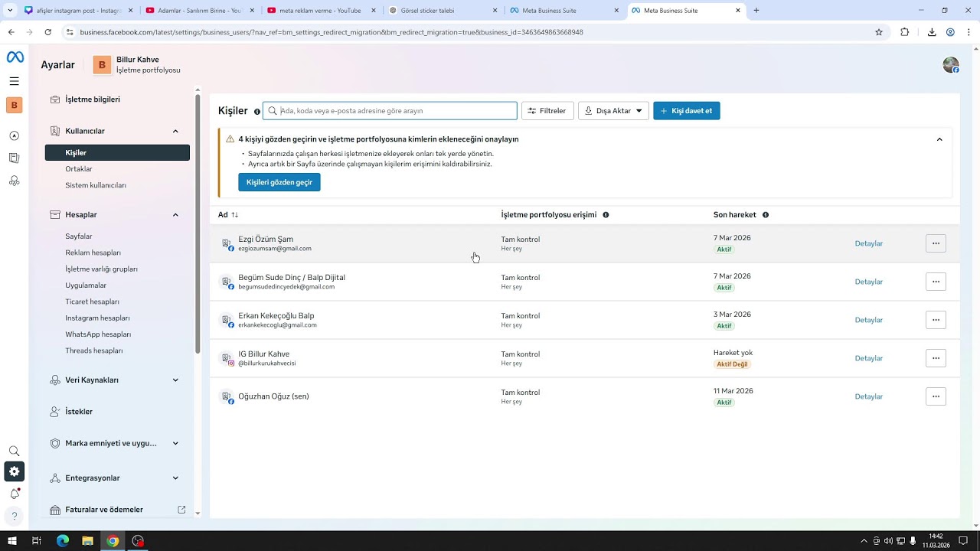This screenshot has width=980, height=551.
Task: Click the Kişi davet et button
Action: coord(686,111)
